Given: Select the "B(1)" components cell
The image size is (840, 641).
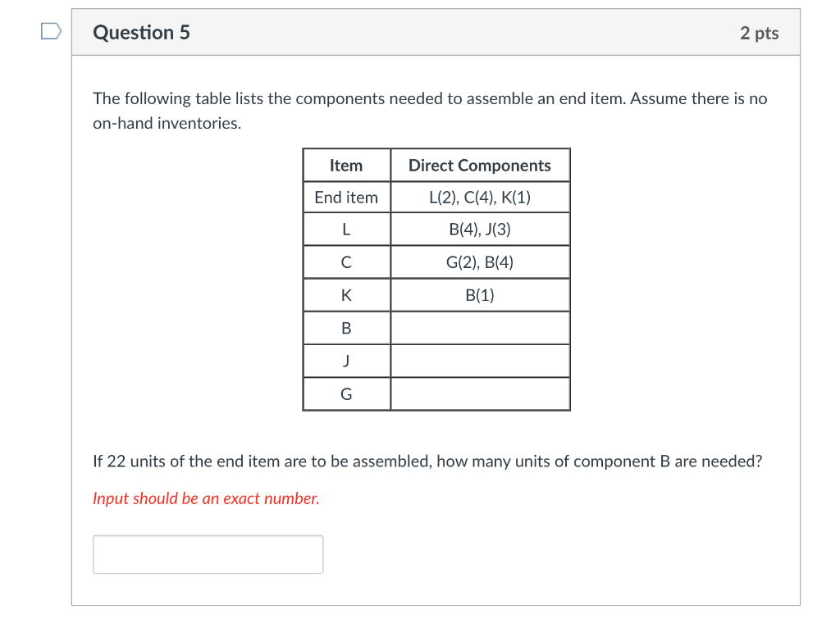Looking at the screenshot, I should pyautogui.click(x=480, y=294).
